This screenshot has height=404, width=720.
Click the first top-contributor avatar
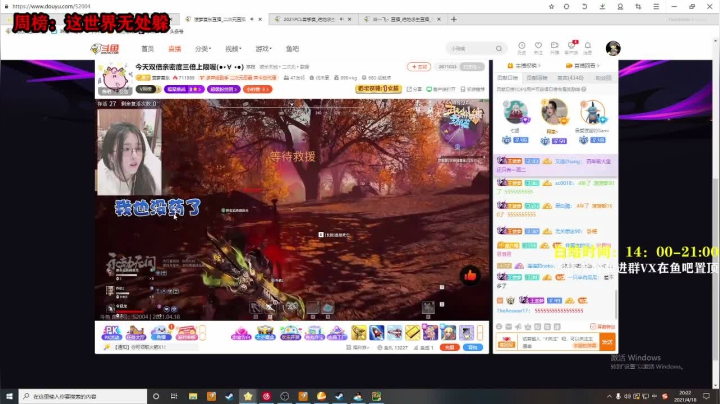(x=515, y=111)
